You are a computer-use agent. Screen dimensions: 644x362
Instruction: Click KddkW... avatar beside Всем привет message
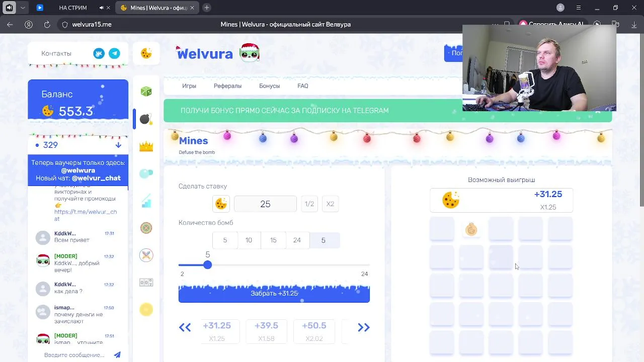click(x=43, y=237)
